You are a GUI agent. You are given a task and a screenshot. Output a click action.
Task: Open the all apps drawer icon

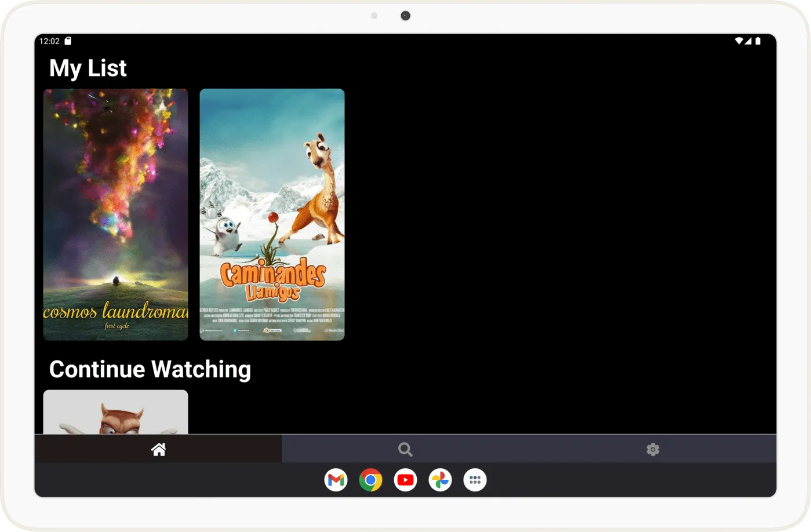(475, 480)
